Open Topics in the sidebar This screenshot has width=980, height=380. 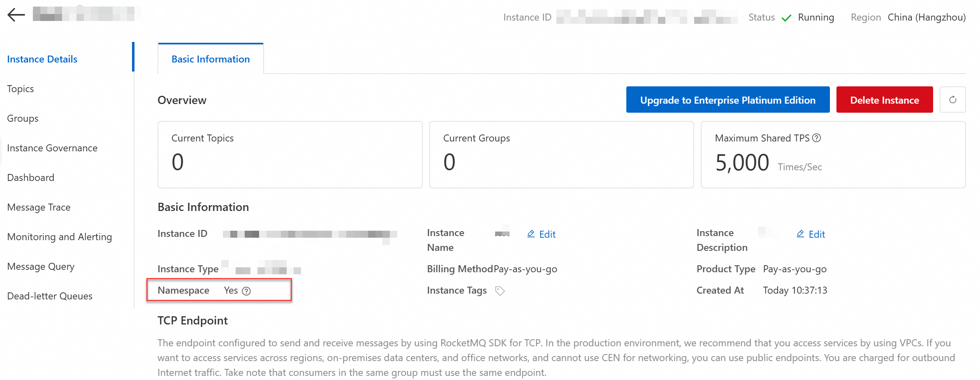click(x=21, y=89)
